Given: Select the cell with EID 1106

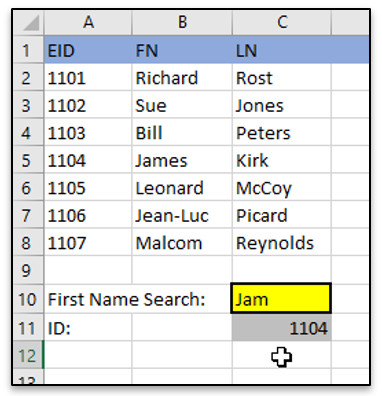Looking at the screenshot, I should point(88,215).
